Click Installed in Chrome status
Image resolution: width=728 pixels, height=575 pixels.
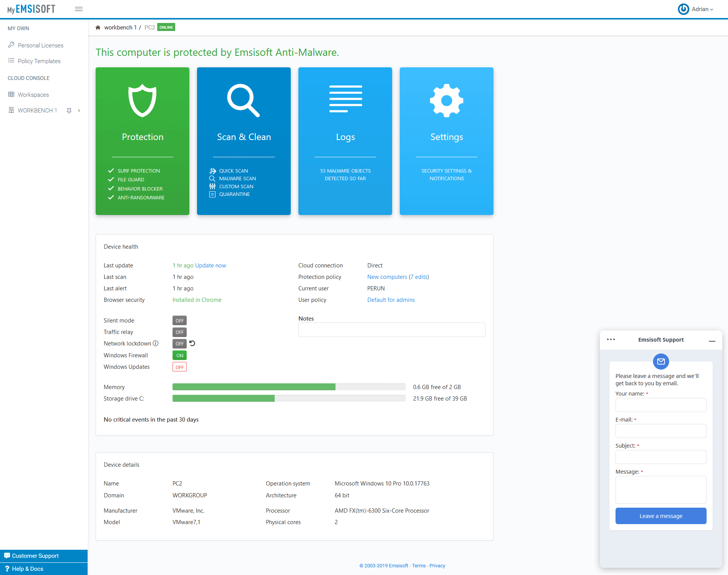pyautogui.click(x=197, y=300)
